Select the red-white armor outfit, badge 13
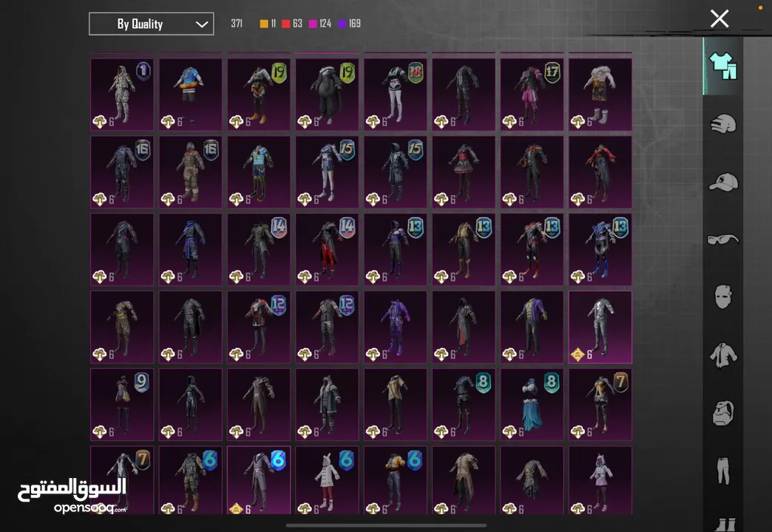This screenshot has height=532, width=772. (x=532, y=250)
